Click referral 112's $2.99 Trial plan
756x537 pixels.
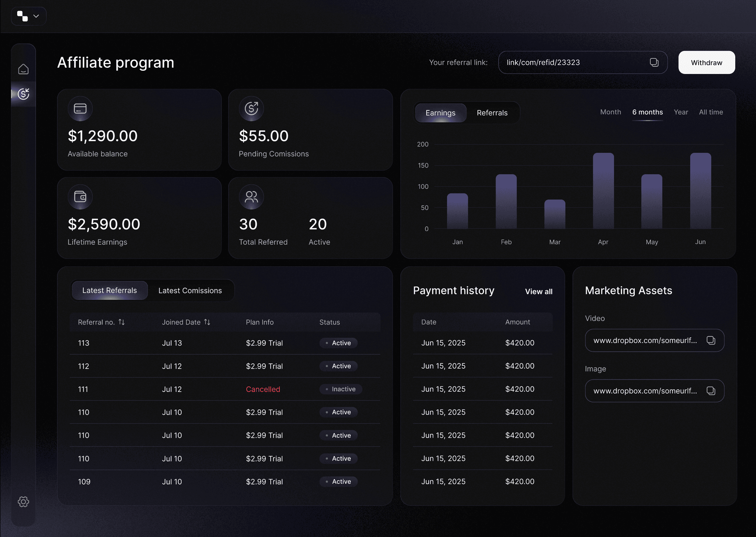pyautogui.click(x=264, y=366)
